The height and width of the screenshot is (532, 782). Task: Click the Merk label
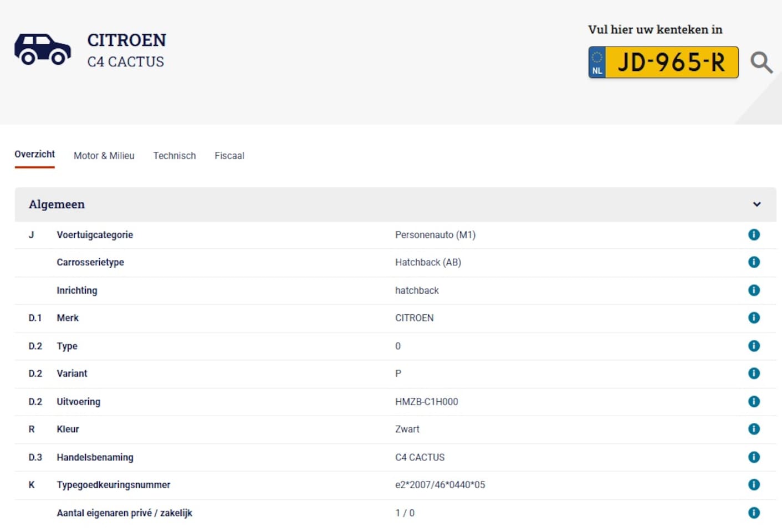pyautogui.click(x=68, y=318)
